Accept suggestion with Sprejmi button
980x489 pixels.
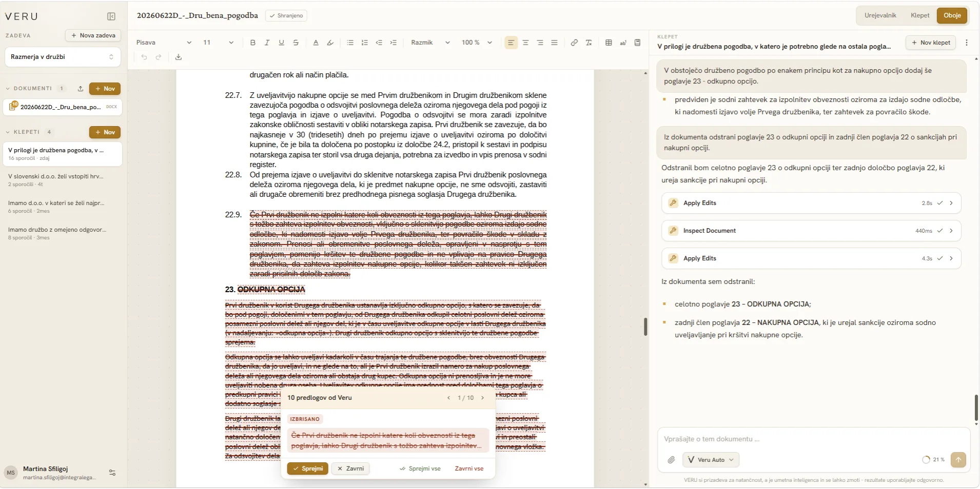[307, 468]
